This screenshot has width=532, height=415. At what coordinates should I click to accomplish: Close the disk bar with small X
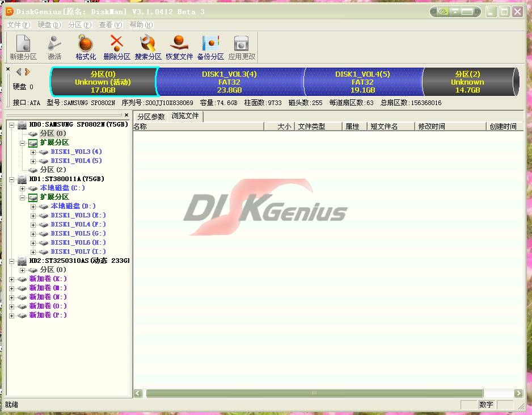click(x=8, y=69)
